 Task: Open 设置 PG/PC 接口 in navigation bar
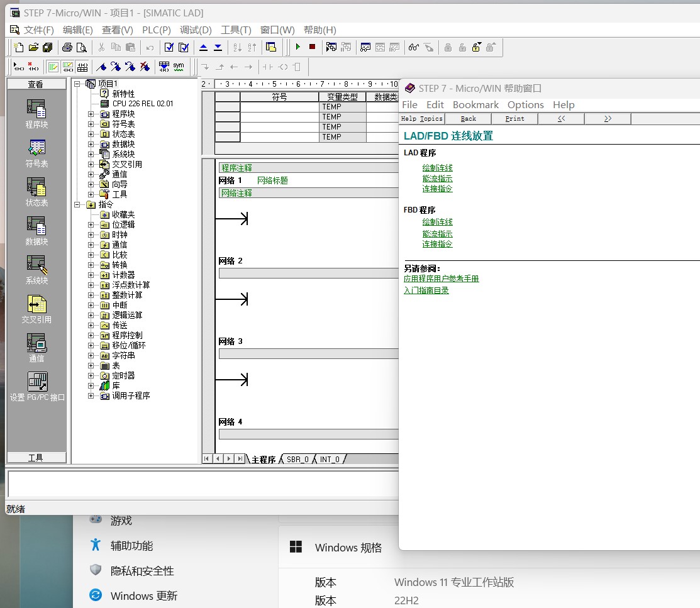click(37, 382)
